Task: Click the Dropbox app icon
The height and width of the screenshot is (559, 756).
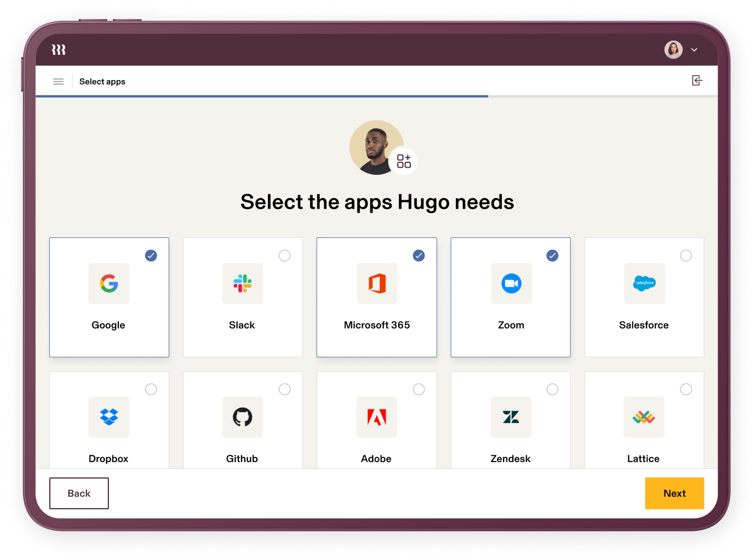Action: pyautogui.click(x=109, y=417)
